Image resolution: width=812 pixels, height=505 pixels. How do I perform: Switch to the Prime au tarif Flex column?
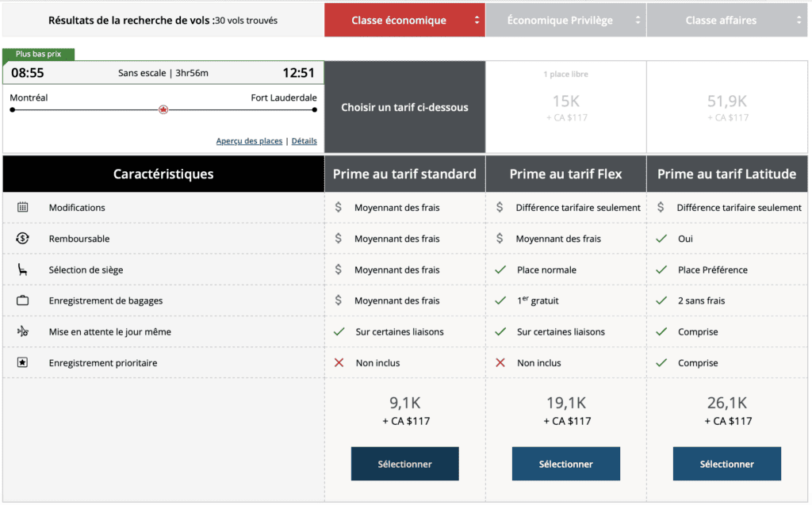coord(565,173)
